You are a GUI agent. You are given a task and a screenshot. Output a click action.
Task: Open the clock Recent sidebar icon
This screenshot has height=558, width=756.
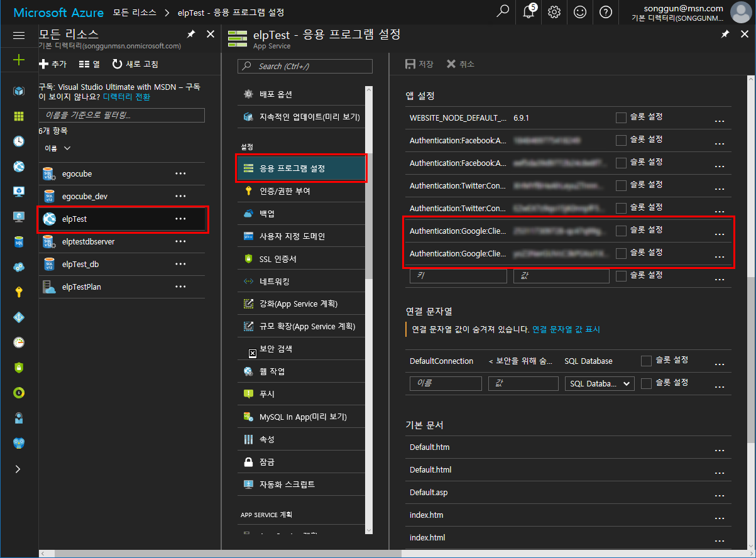(x=19, y=141)
